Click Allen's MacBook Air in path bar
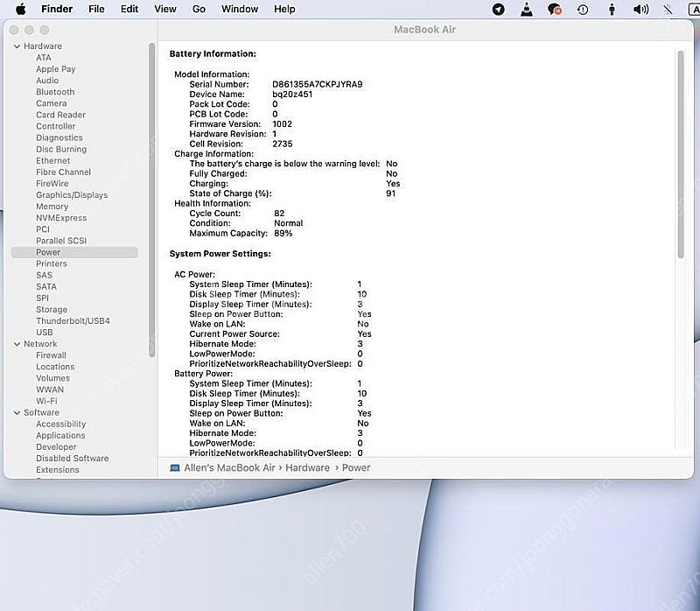The height and width of the screenshot is (611, 700). 229,467
